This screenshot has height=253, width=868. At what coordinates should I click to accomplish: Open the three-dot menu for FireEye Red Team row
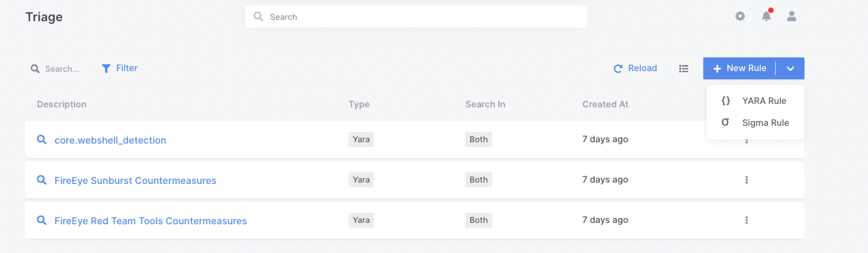(746, 220)
